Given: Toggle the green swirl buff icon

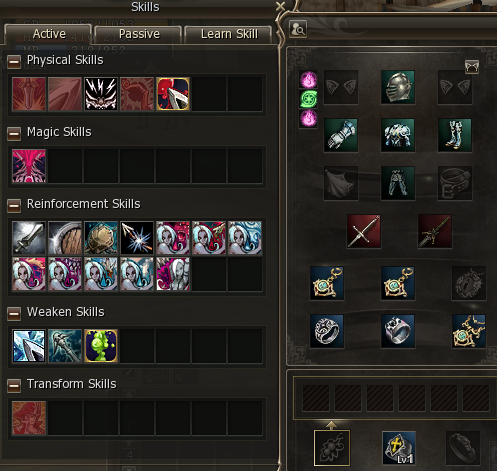Looking at the screenshot, I should 308,99.
